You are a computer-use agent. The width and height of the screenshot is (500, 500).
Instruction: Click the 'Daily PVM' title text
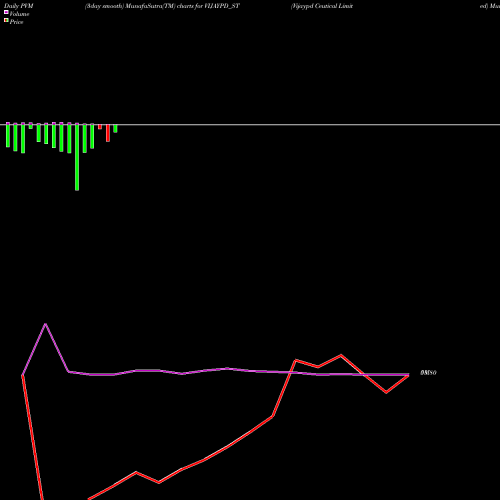(x=19, y=6)
